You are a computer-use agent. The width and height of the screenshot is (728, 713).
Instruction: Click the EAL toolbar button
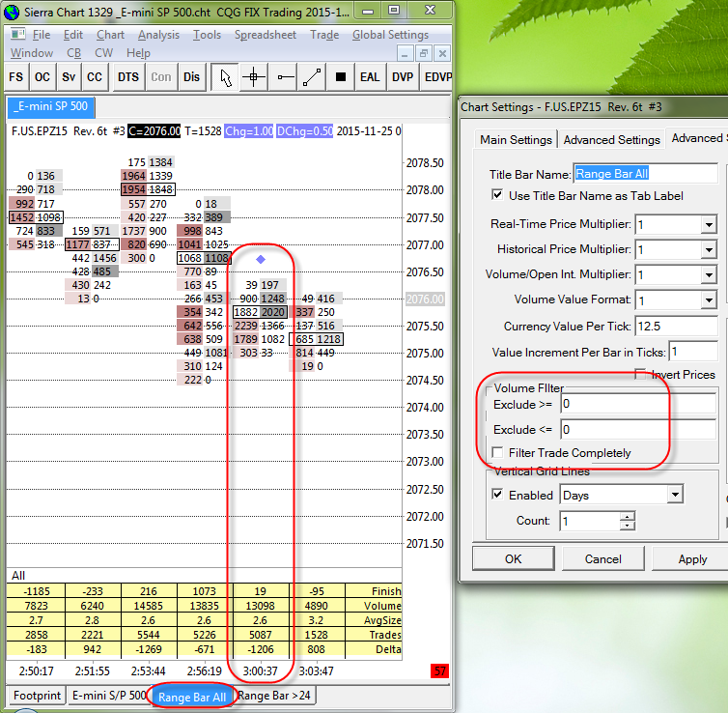(x=370, y=77)
